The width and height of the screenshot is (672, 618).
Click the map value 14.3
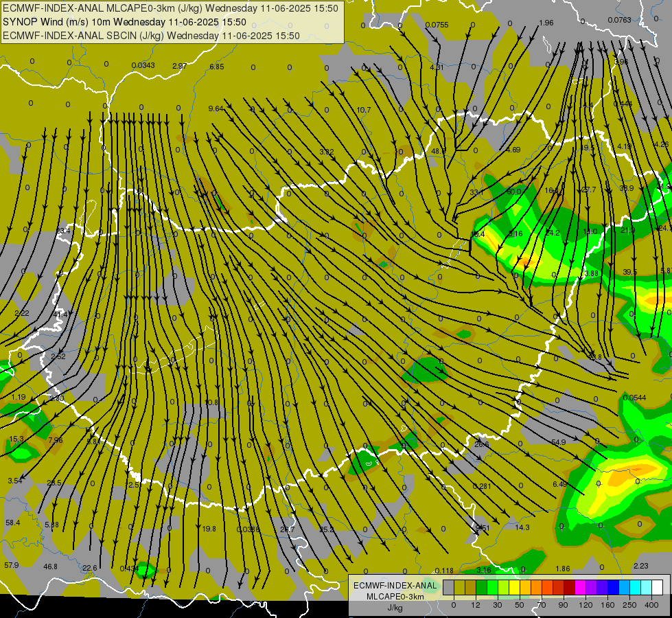coord(522,527)
